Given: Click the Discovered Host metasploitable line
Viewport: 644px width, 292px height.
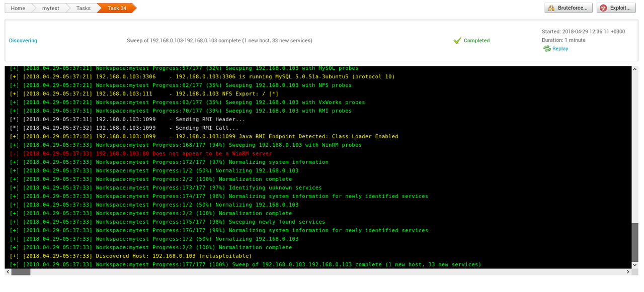Looking at the screenshot, I should 131,256.
